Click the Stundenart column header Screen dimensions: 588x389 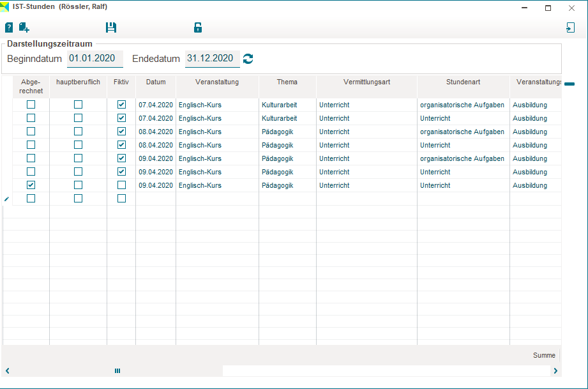tap(463, 82)
